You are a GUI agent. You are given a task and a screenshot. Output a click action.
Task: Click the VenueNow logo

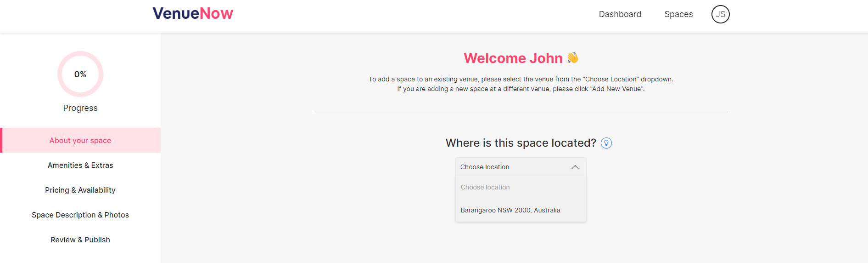[x=193, y=13]
